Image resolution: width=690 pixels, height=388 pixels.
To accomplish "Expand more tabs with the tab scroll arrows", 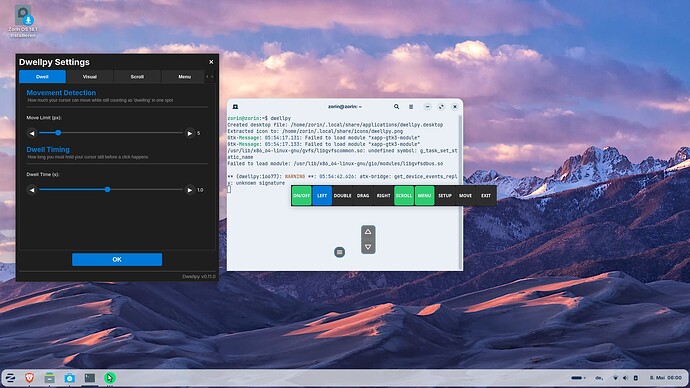I will click(210, 77).
